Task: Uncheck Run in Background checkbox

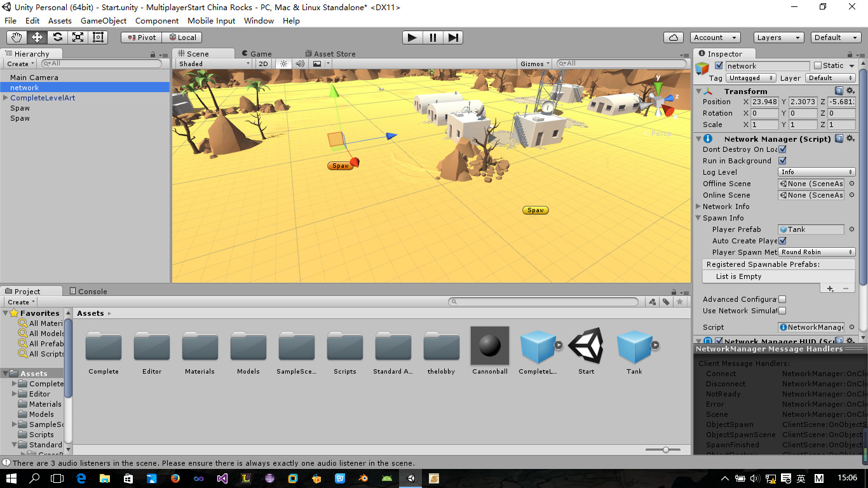Action: [782, 161]
